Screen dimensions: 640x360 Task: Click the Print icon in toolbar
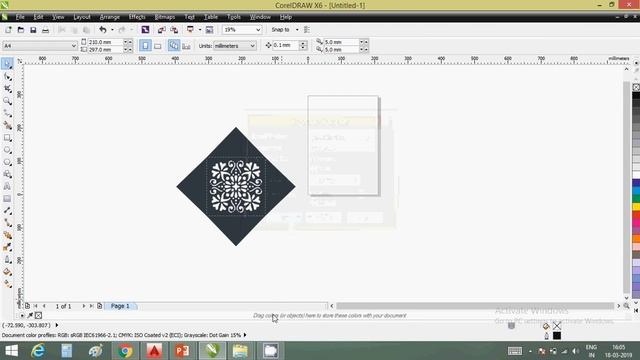pos(45,30)
